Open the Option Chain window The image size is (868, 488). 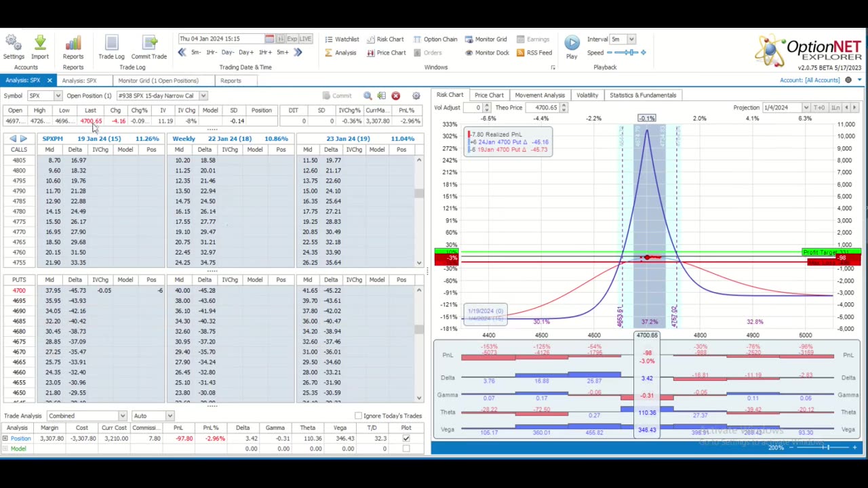(435, 39)
